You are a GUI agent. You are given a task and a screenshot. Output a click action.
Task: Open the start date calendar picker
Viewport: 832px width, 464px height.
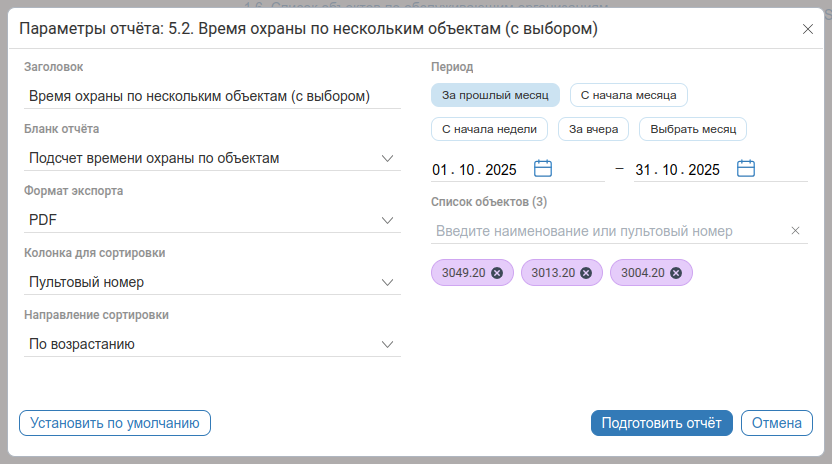543,169
